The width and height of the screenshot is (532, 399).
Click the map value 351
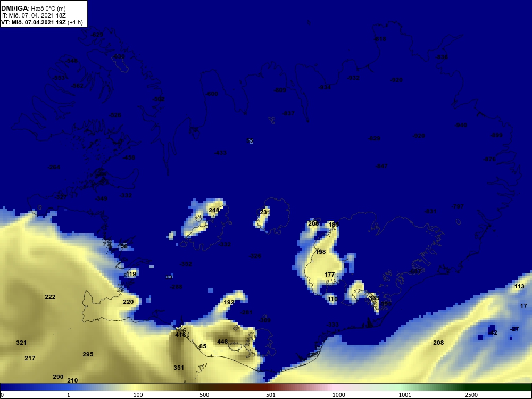[179, 368]
